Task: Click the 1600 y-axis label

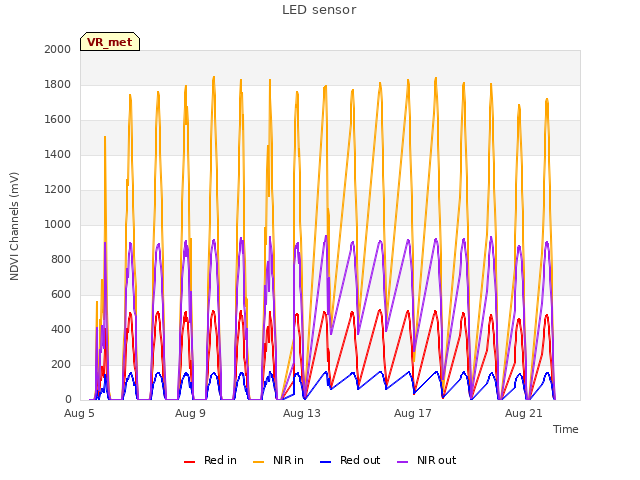Action: (58, 120)
